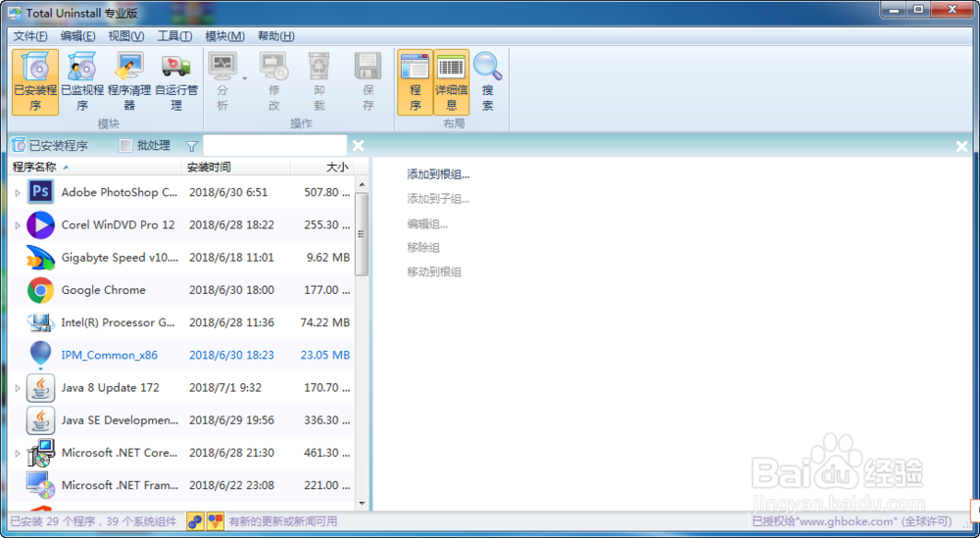Screen dimensions: 980x538
Task: Open the 已安装程序 module
Action: [35, 82]
